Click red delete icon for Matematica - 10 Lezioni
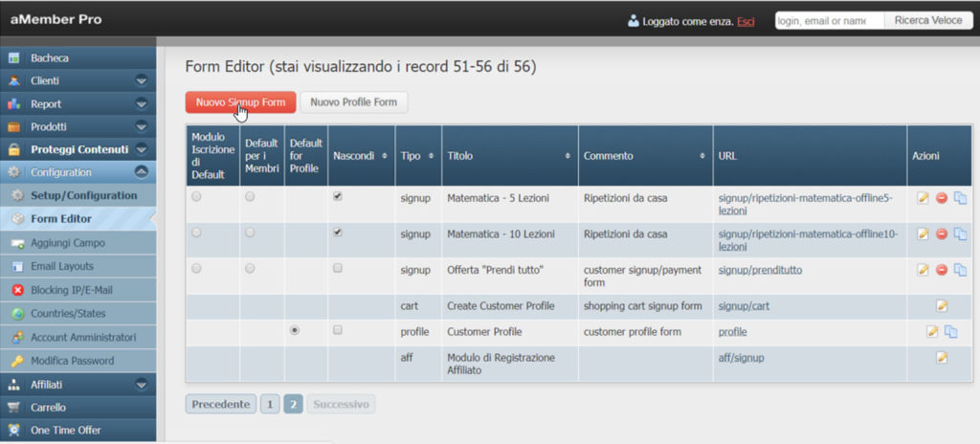This screenshot has height=444, width=980. (x=942, y=233)
